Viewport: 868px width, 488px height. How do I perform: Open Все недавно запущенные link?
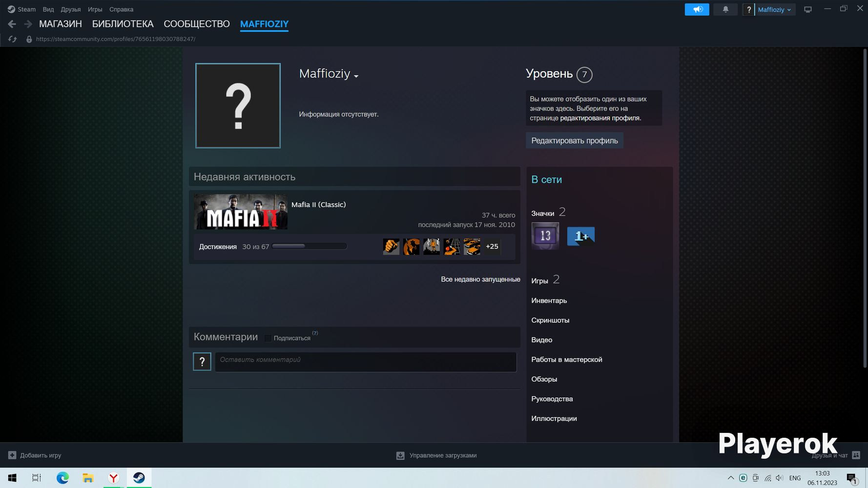click(x=480, y=279)
